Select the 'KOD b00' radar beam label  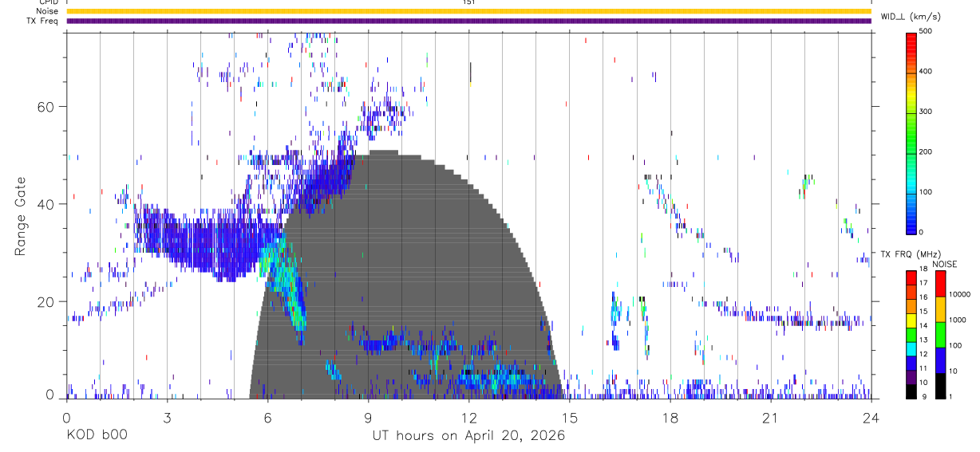[x=96, y=435]
